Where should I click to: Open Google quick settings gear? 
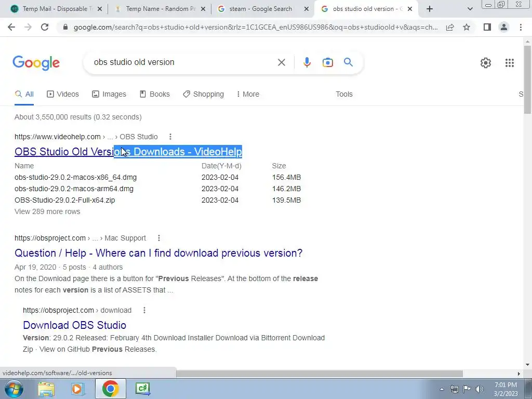486,63
